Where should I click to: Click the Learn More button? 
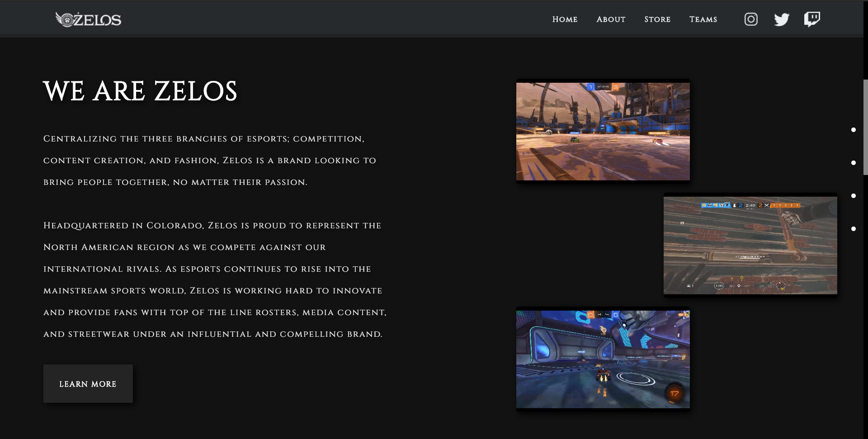88,384
